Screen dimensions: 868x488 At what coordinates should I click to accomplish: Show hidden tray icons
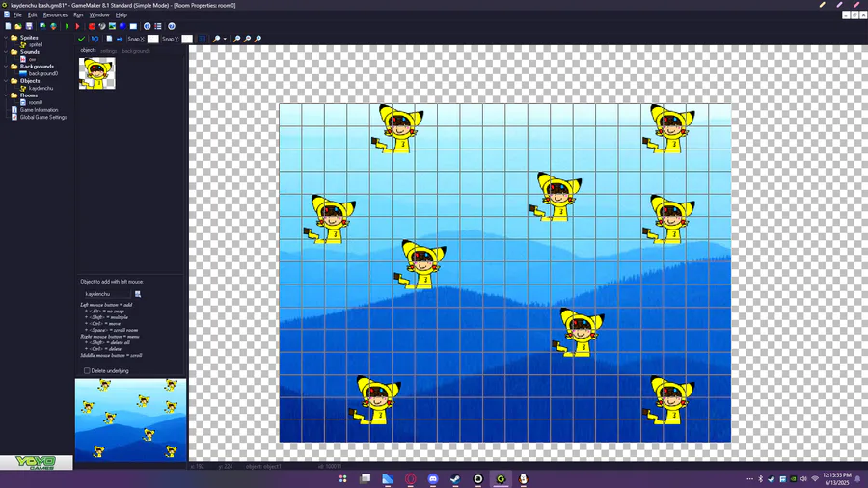coord(749,479)
